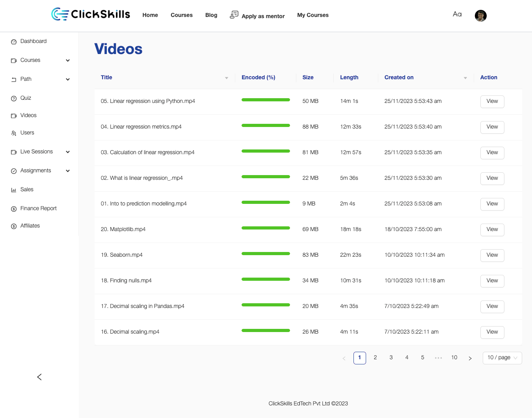This screenshot has width=532, height=418.
Task: Open the Blog menu item
Action: (x=211, y=15)
